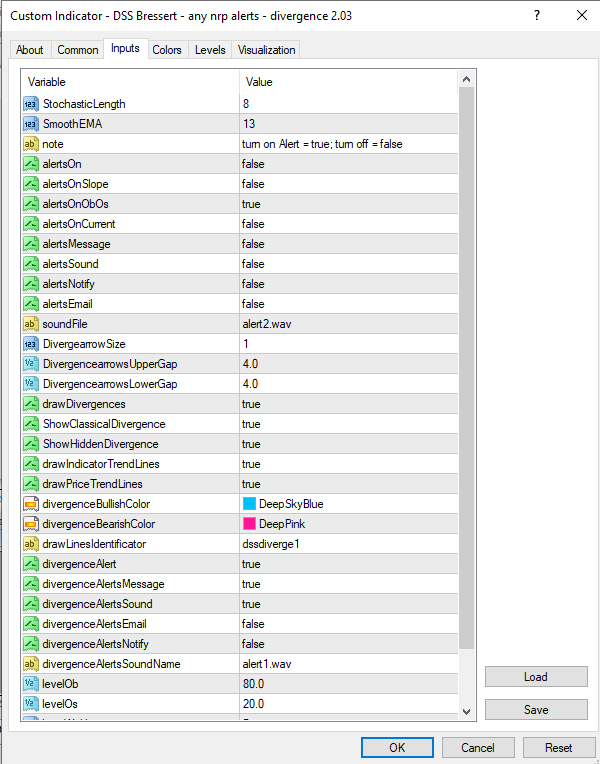The height and width of the screenshot is (764, 600).
Task: Click the boolean icon beside alertsSound
Action: [31, 264]
